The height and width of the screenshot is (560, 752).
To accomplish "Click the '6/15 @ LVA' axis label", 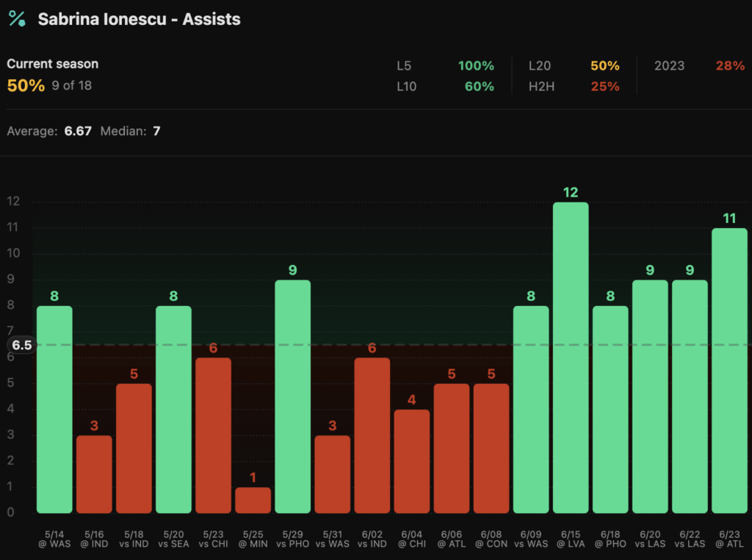I will (x=571, y=539).
